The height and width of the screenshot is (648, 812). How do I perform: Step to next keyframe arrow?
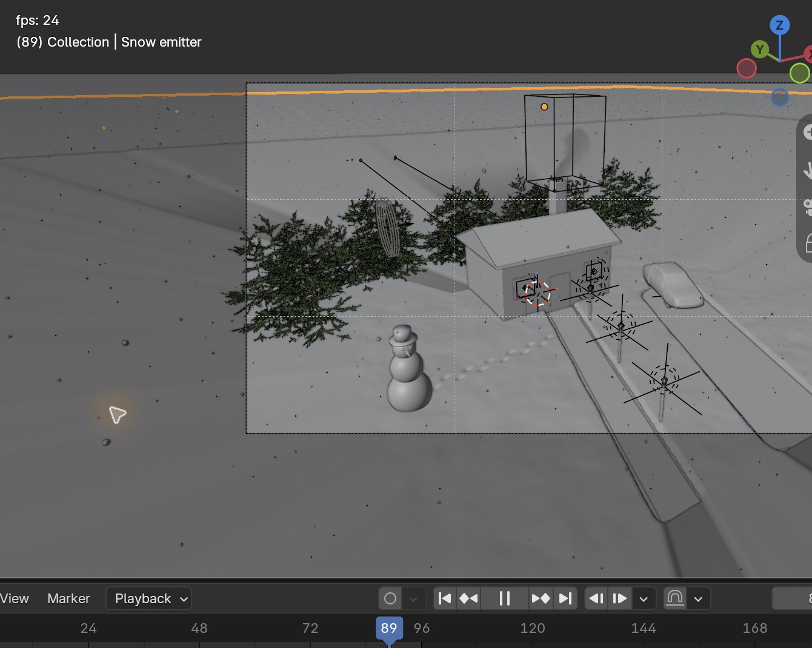[x=620, y=598]
